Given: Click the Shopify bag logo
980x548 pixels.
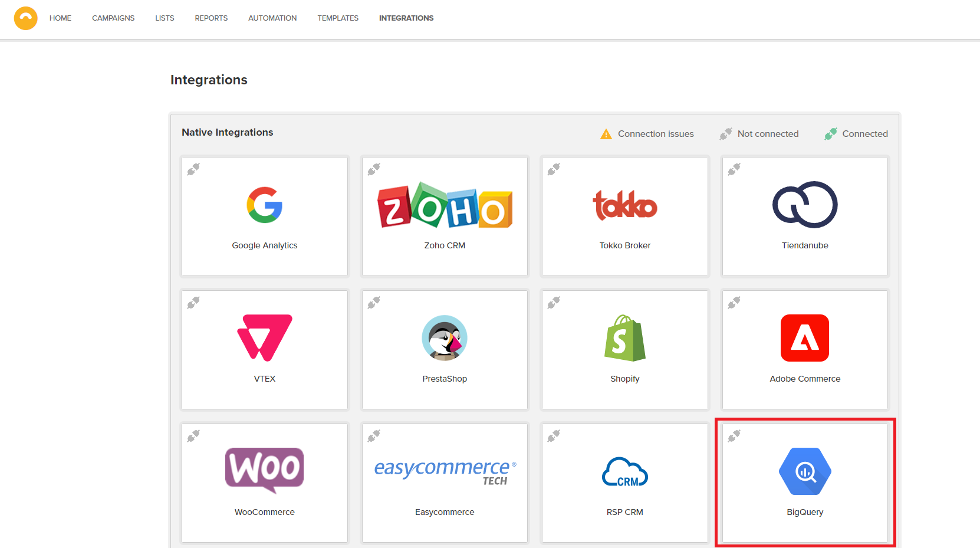Looking at the screenshot, I should [625, 338].
